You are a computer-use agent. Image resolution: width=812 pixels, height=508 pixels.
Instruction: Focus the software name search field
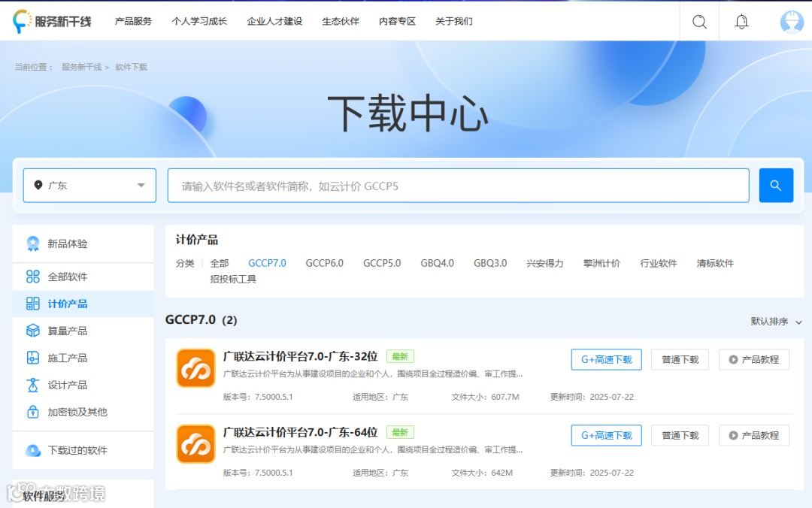pos(459,186)
